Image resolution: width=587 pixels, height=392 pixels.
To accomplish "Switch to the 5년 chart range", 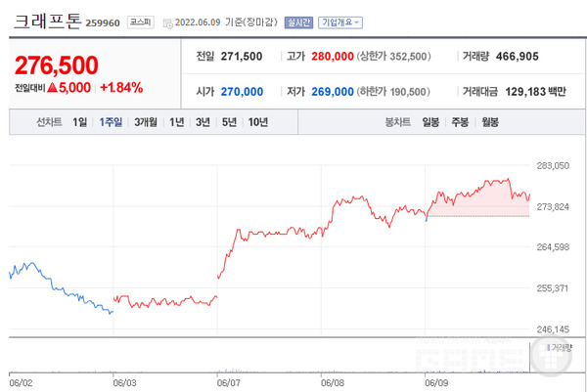I will point(229,122).
